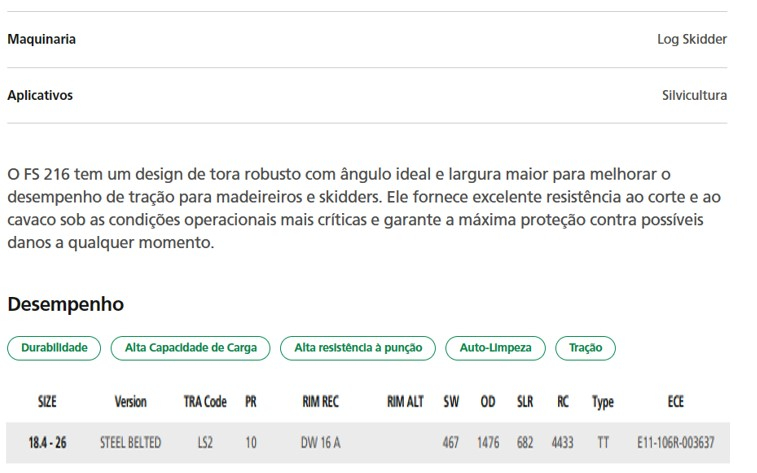Click the TRA Code column header
The width and height of the screenshot is (757, 473).
coord(205,402)
